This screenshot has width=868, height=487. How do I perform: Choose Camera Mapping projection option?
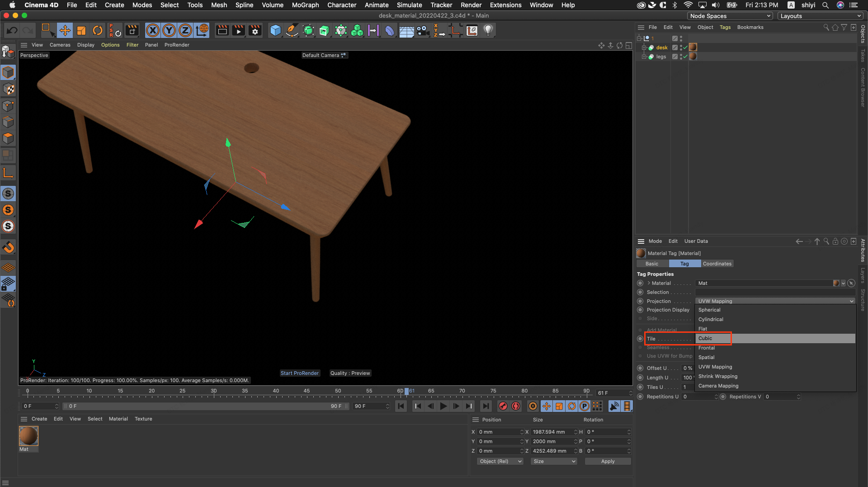click(x=775, y=386)
